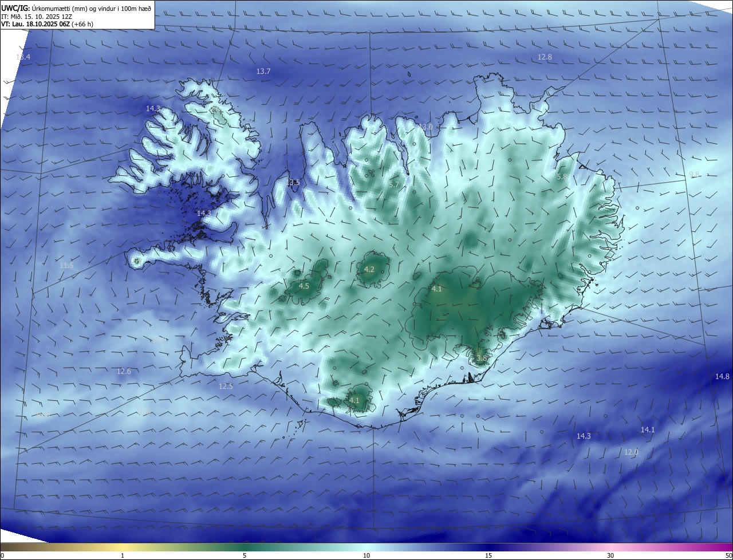The height and width of the screenshot is (560, 733).
Task: Click the 4.5 value label on the glacier
Action: [304, 286]
